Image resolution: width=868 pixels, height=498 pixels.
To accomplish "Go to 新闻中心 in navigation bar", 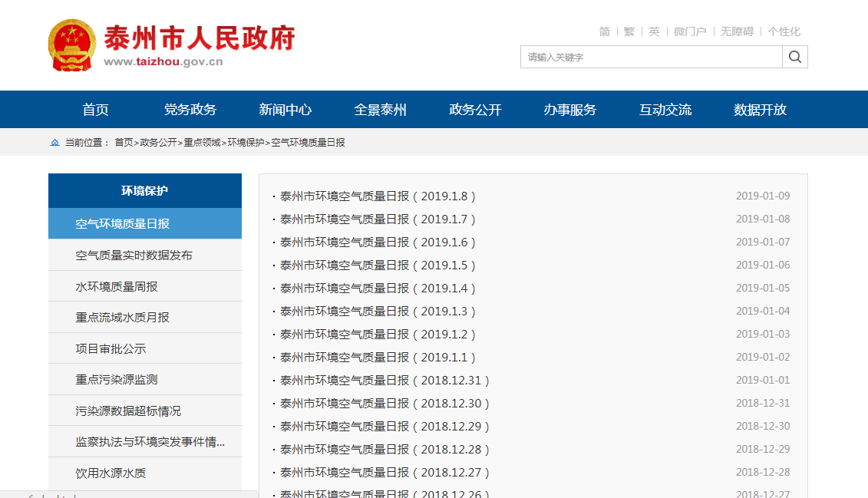I will [285, 110].
